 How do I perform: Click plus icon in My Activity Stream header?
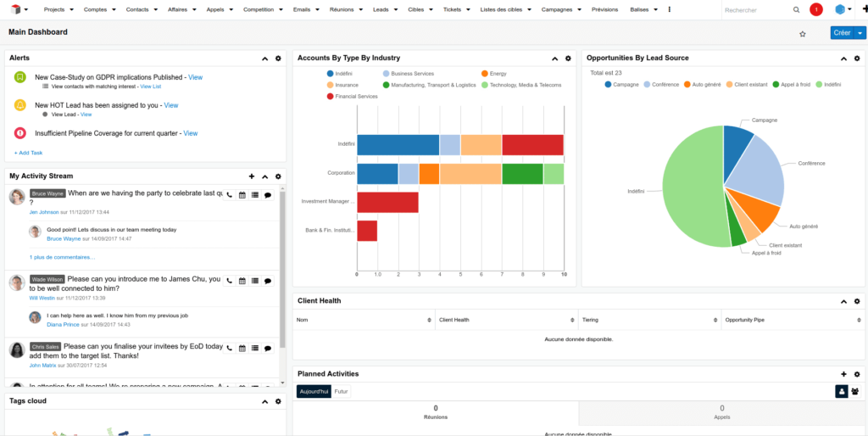[252, 176]
